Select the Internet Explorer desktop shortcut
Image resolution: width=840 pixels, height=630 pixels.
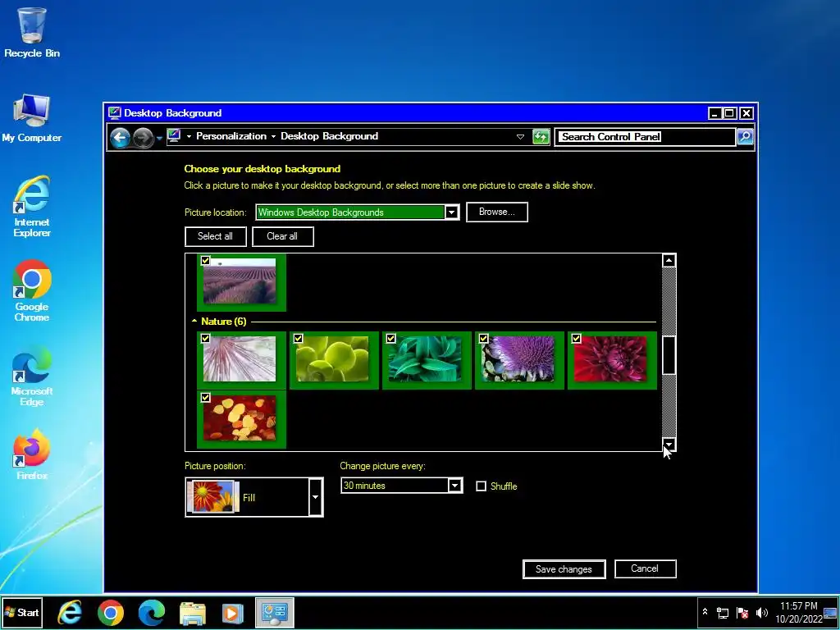pos(32,206)
